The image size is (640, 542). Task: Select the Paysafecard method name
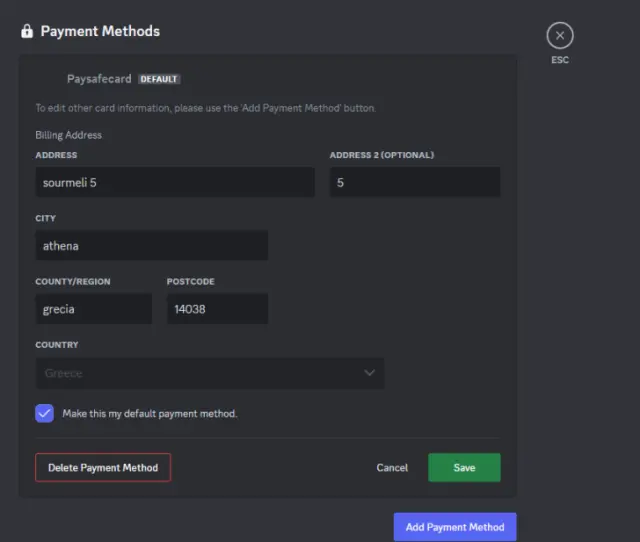(x=99, y=79)
